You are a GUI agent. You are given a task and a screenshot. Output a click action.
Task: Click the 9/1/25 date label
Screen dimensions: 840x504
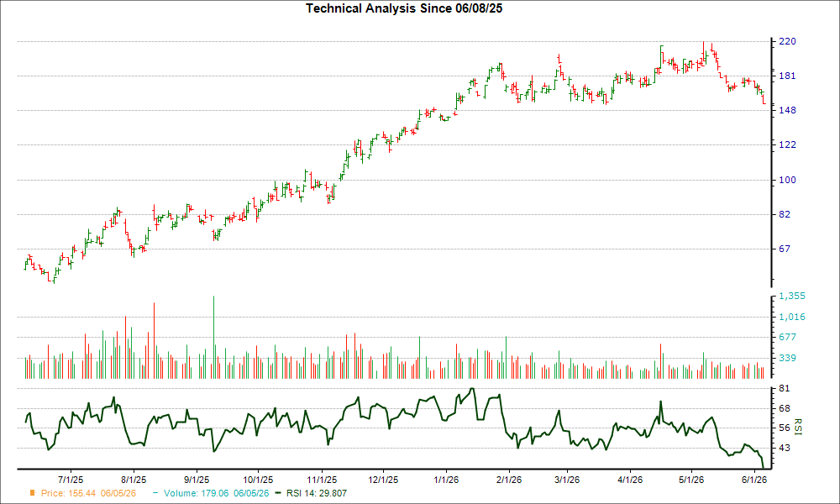tap(197, 480)
